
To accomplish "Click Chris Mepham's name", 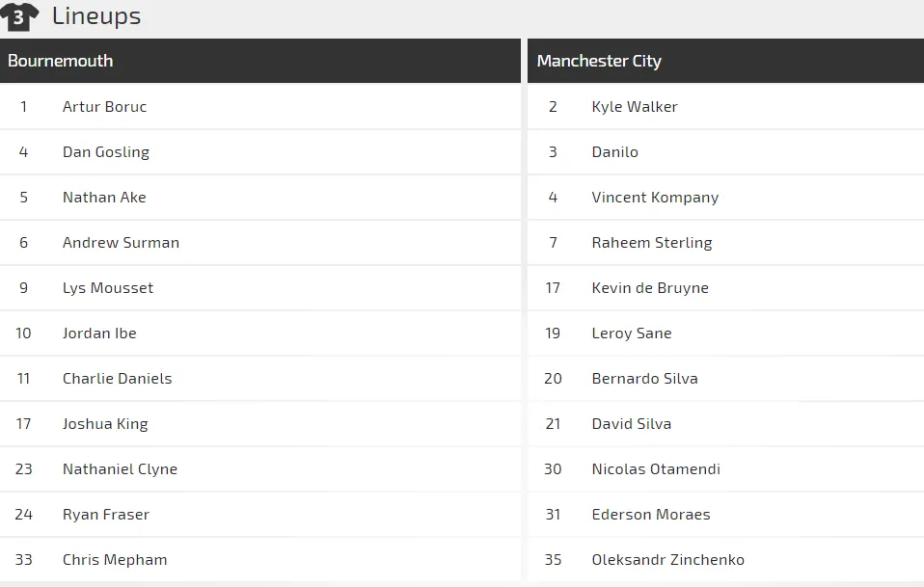I will [x=115, y=560].
